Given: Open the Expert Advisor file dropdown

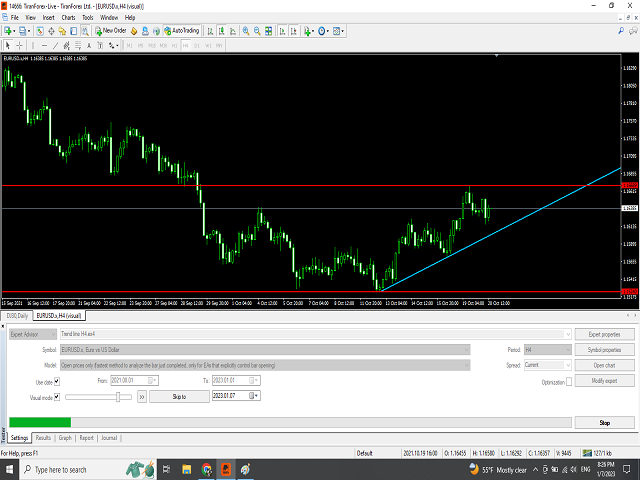Looking at the screenshot, I should click(x=265, y=334).
